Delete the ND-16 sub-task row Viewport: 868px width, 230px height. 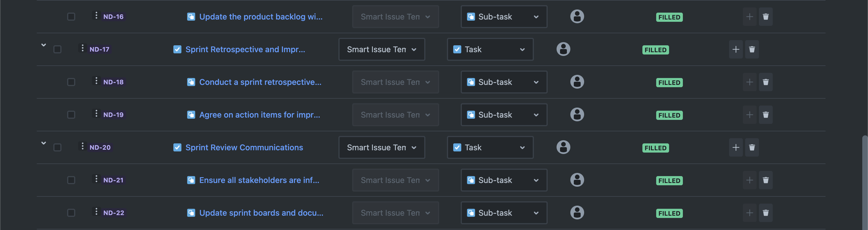click(x=765, y=17)
